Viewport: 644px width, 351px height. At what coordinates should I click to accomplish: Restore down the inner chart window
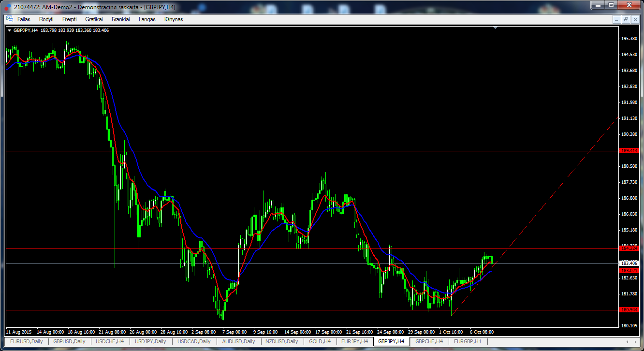pos(626,19)
